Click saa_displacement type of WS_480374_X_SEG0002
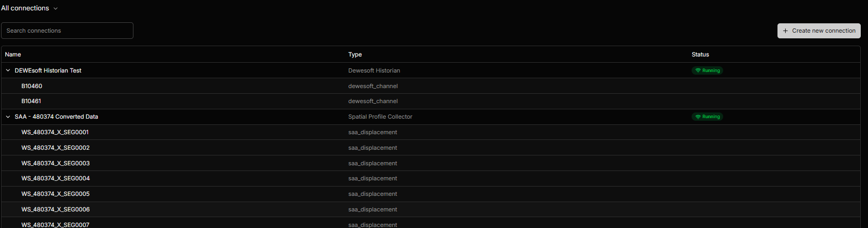The image size is (868, 228). tap(372, 148)
